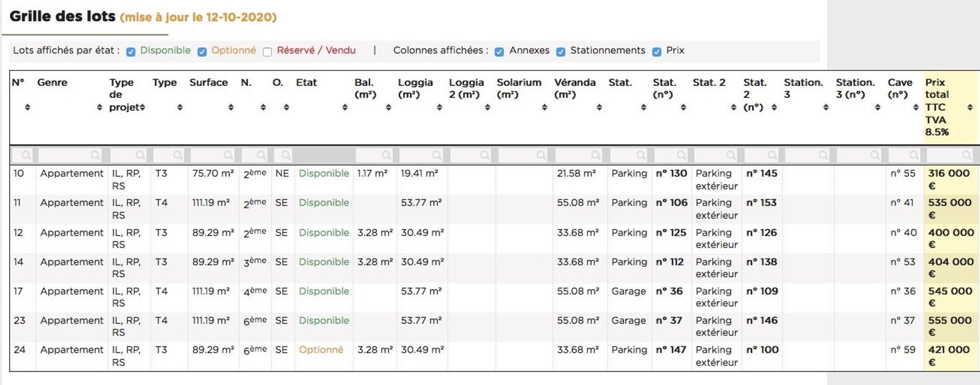Screen dimensions: 980x385
Task: Sort by Stat. column arrows
Action: point(644,107)
